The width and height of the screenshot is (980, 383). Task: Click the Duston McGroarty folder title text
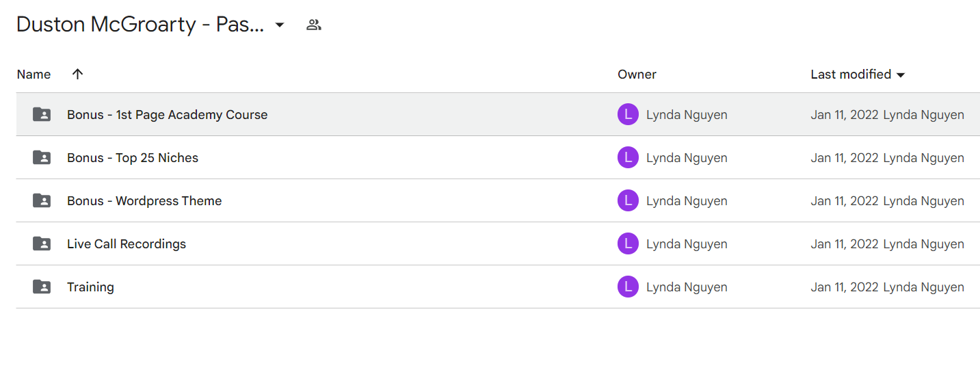[140, 25]
